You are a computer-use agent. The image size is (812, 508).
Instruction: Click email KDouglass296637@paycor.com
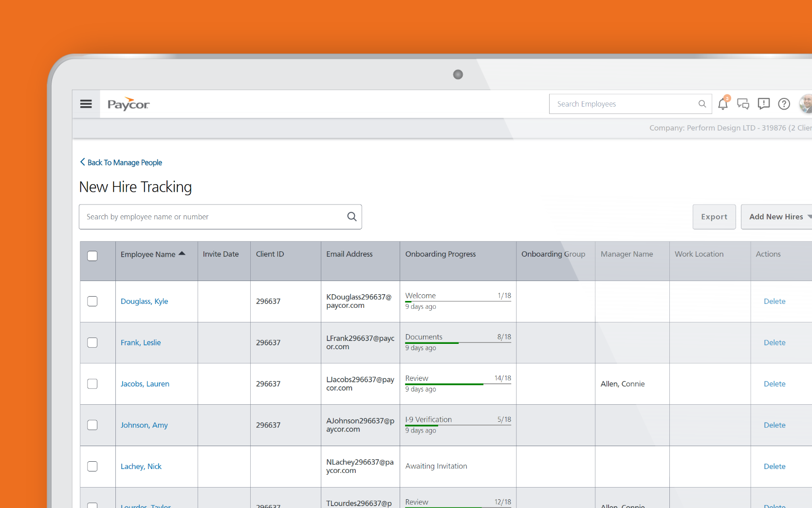coord(359,301)
